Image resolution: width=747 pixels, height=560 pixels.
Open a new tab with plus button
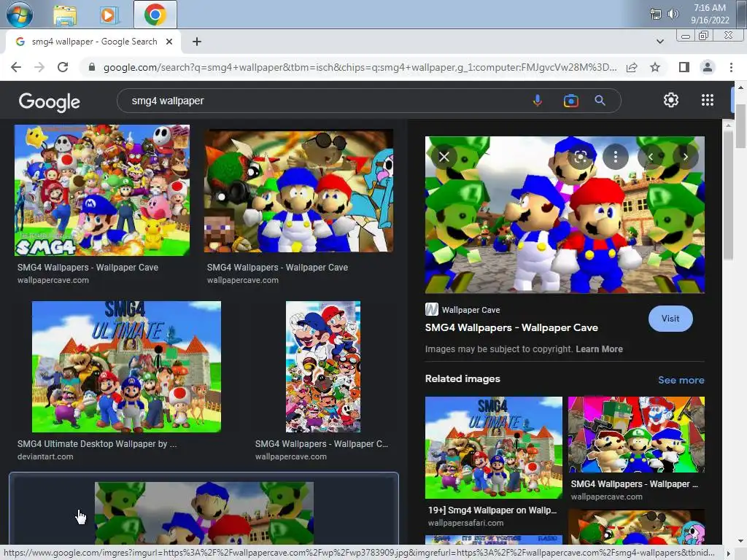click(197, 42)
